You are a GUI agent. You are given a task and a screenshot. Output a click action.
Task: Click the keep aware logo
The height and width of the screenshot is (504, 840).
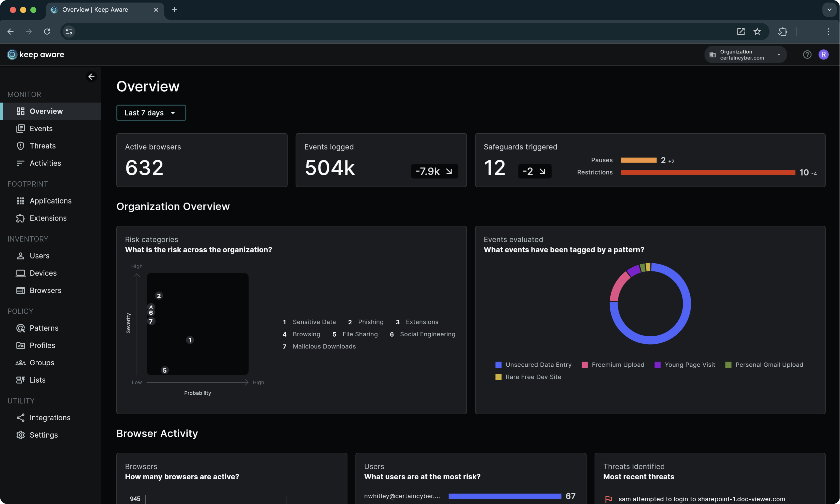(x=35, y=54)
